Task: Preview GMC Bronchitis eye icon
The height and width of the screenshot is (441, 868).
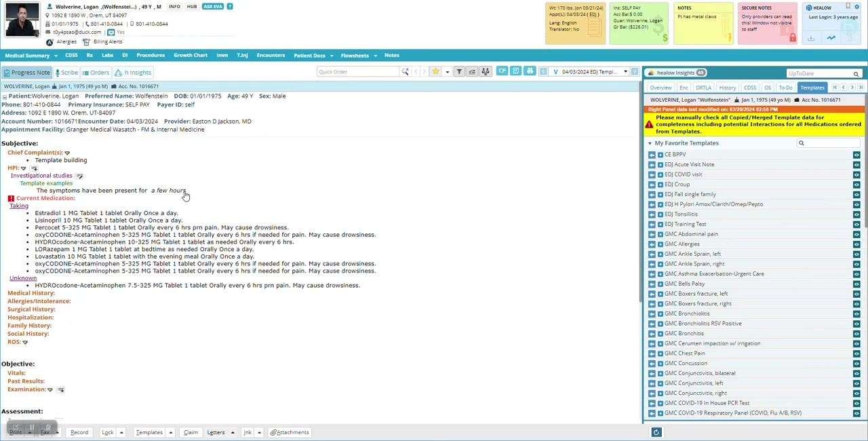Action: coord(856,333)
